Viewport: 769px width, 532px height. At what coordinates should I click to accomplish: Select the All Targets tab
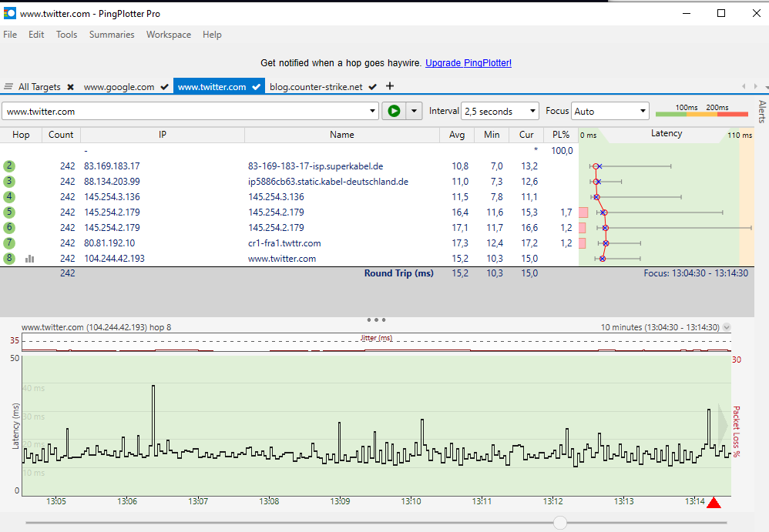click(39, 87)
